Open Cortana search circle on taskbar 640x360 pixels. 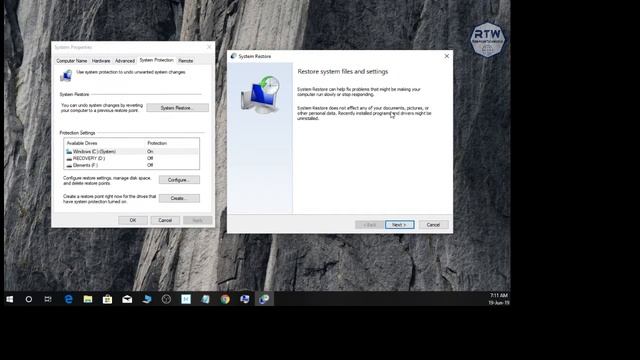(29, 299)
